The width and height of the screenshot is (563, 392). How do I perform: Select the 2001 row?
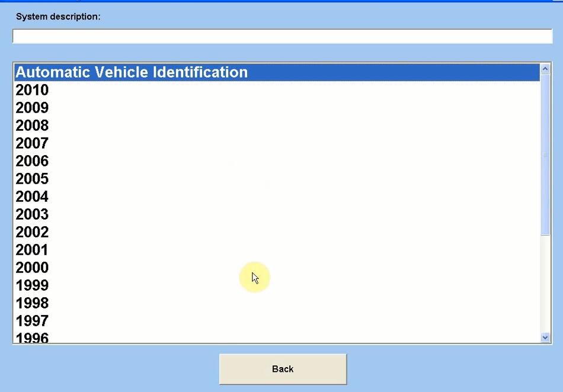coord(277,250)
